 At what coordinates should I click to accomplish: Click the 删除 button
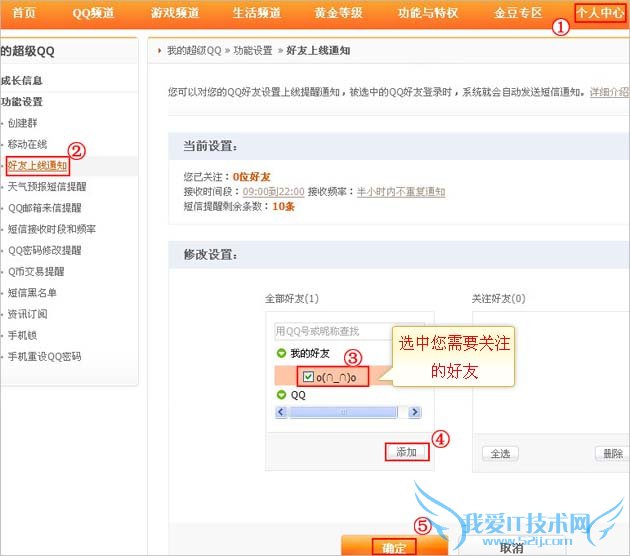[x=612, y=454]
